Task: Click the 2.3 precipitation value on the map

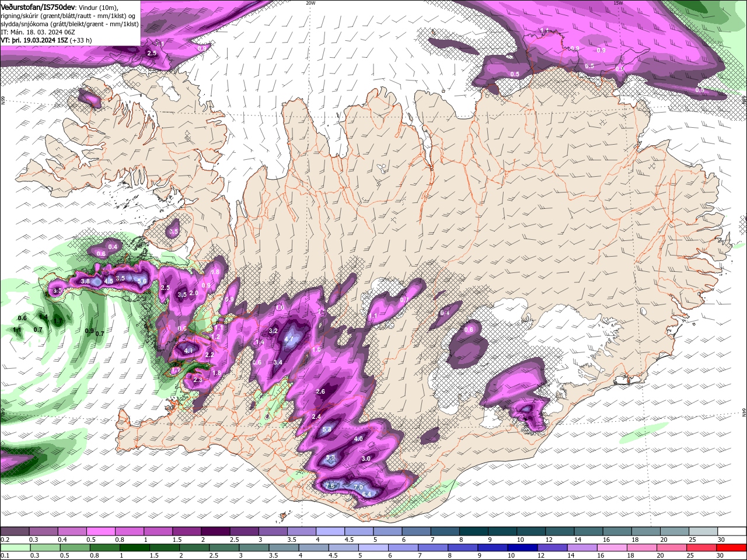Action: pos(197,380)
